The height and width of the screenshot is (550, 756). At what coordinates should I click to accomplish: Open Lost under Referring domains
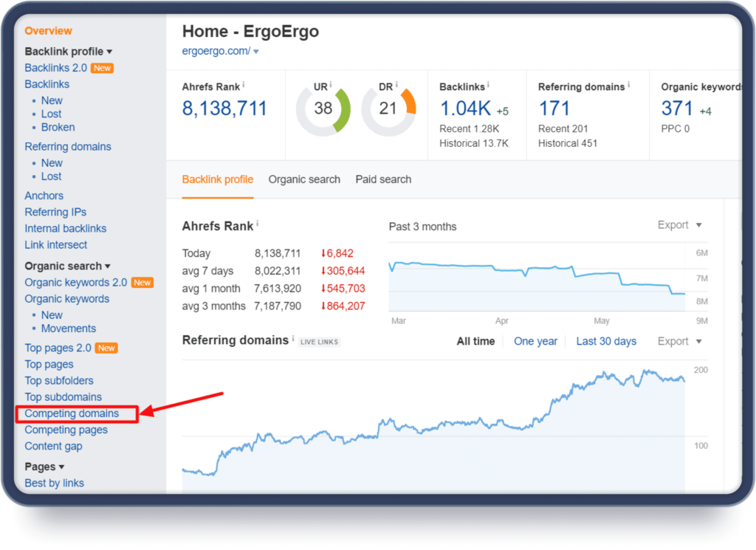coord(51,176)
